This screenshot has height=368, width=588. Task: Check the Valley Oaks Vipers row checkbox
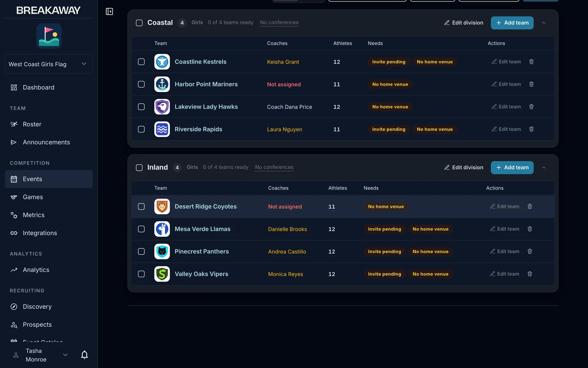pos(141,274)
